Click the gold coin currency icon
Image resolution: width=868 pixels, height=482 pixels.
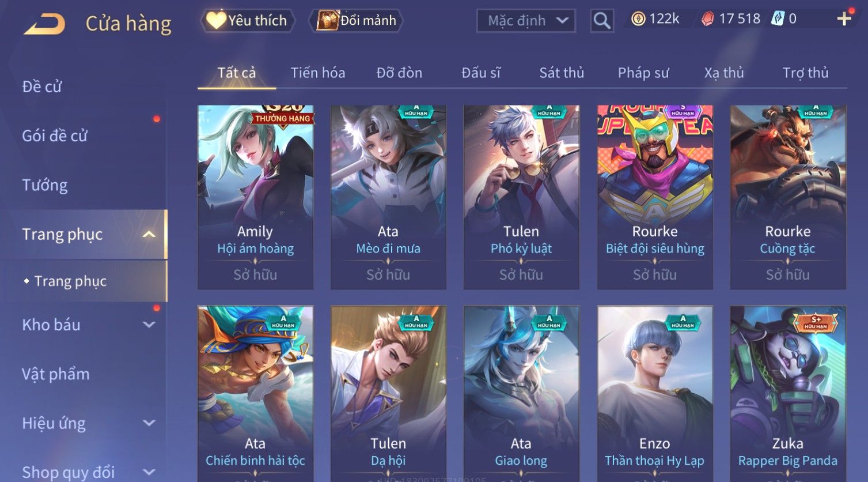pyautogui.click(x=638, y=19)
